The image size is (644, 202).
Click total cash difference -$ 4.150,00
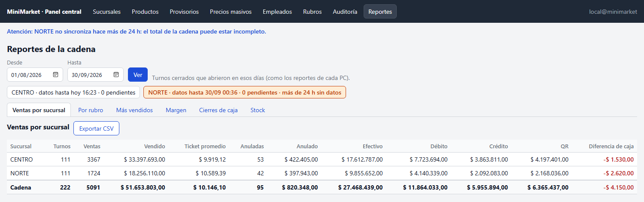[x=619, y=187]
